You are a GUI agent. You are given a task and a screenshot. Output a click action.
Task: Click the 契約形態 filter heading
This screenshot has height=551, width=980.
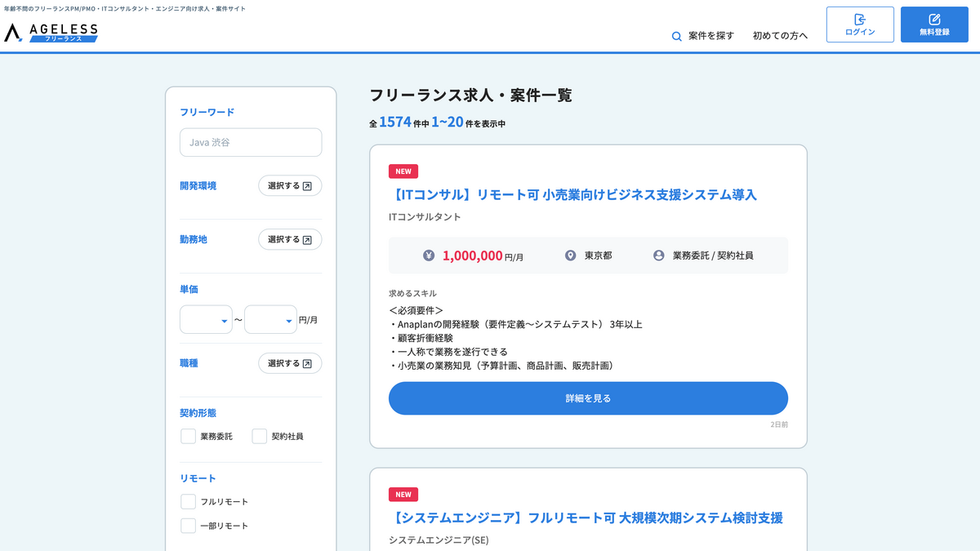[x=198, y=413]
